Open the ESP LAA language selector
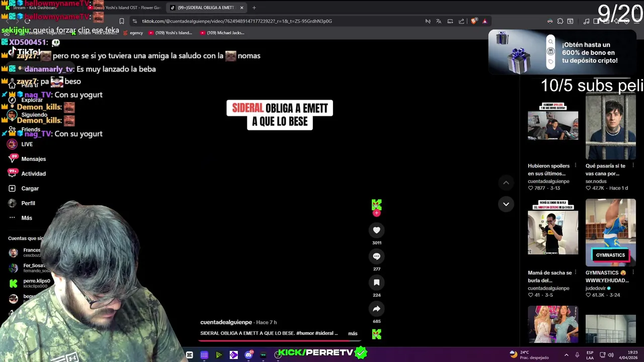The image size is (644, 362). (590, 354)
